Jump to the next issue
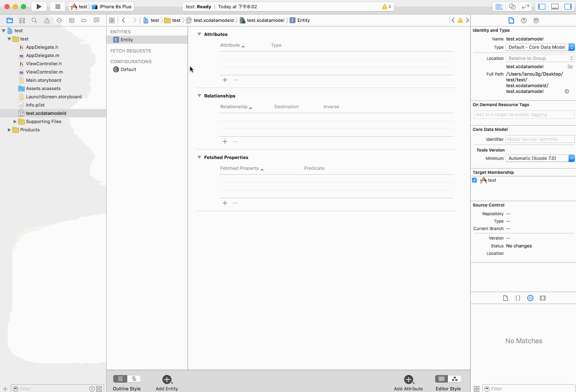Image resolution: width=576 pixels, height=392 pixels. [467, 20]
